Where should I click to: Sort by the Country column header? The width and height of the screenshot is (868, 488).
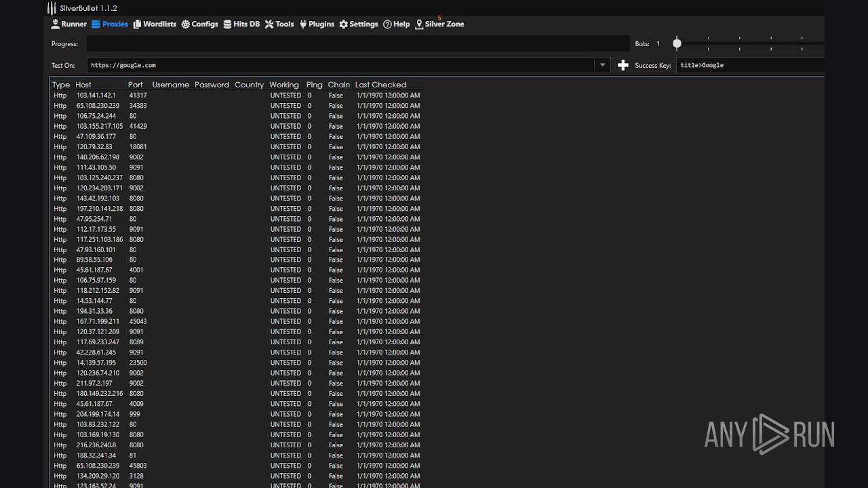point(249,85)
